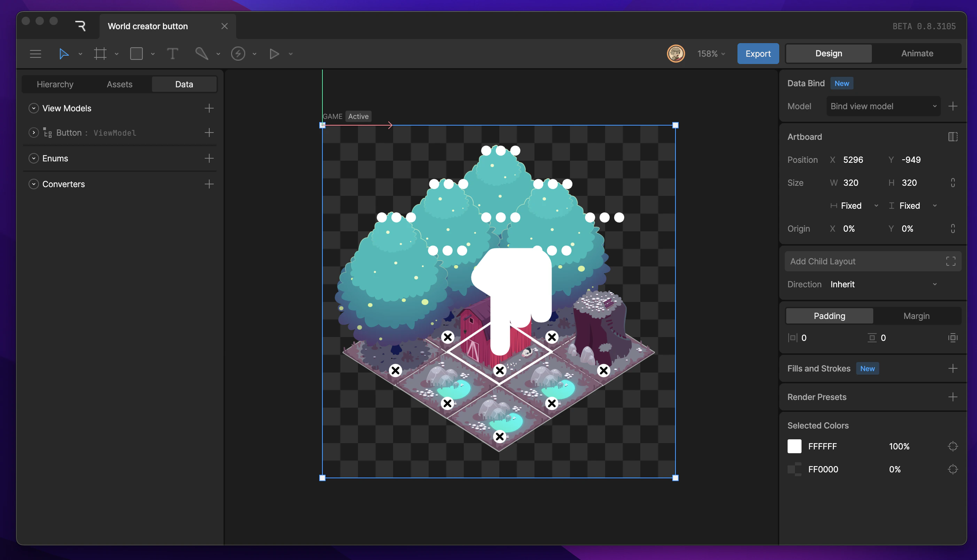Screen dimensions: 977x560
Task: Click the FFFFFF color swatch under Selected Colors
Action: click(x=795, y=446)
